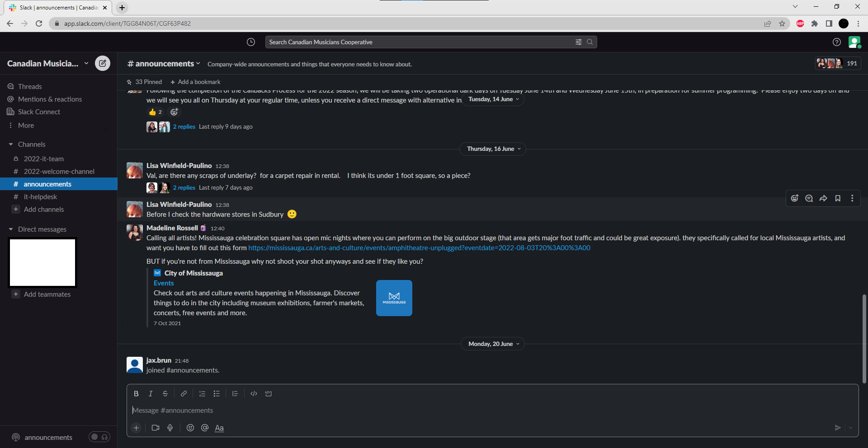Forward the hovered message
Viewport: 868px width, 448px height.
click(x=823, y=198)
